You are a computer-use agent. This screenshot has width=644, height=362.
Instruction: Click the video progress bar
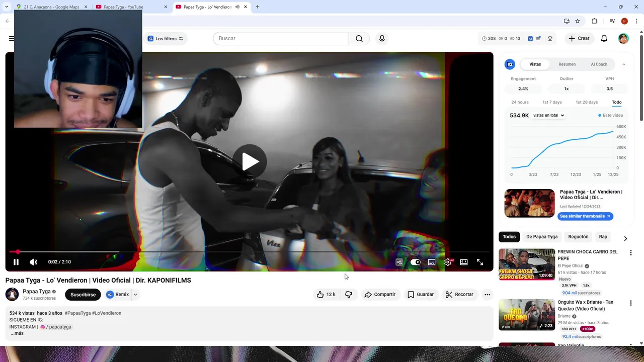tap(250, 252)
